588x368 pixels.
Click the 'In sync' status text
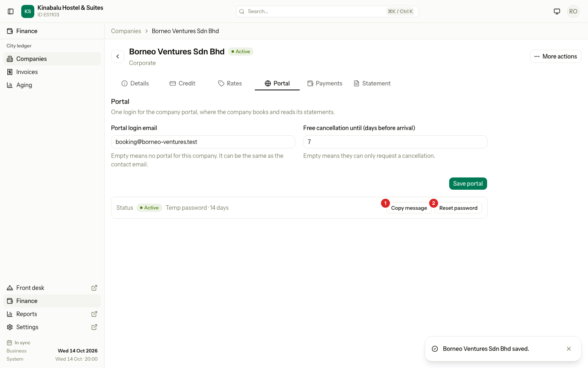coord(22,343)
